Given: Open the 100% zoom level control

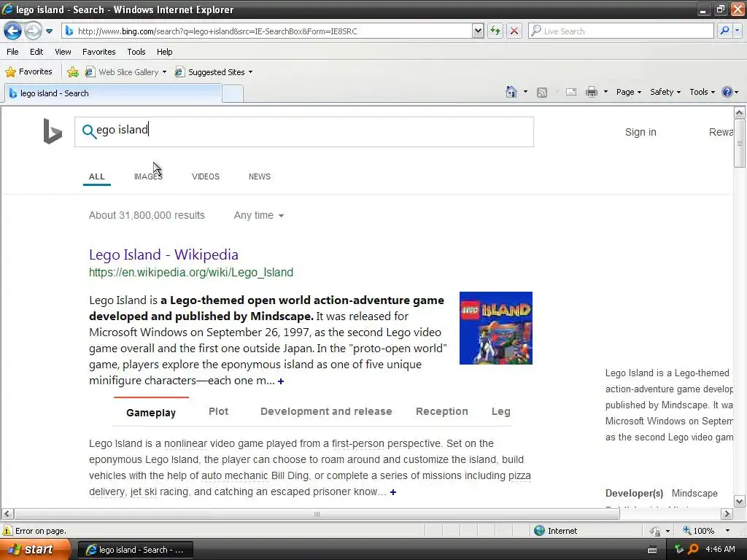Looking at the screenshot, I should click(706, 531).
